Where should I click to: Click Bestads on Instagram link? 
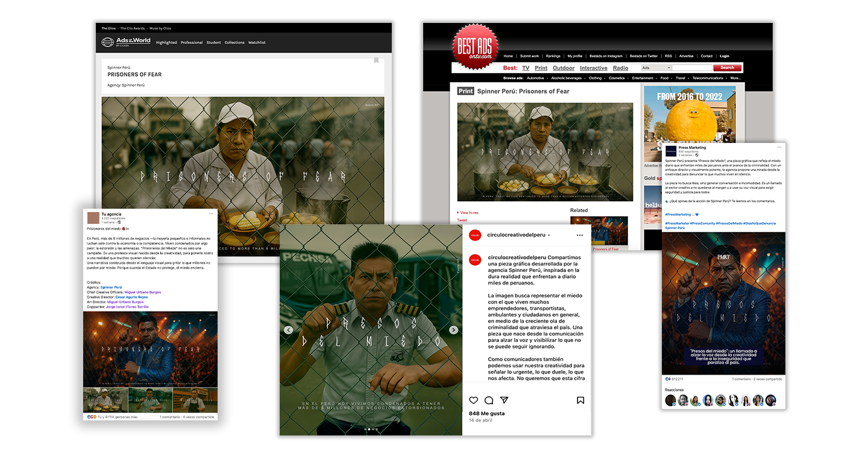coord(606,56)
